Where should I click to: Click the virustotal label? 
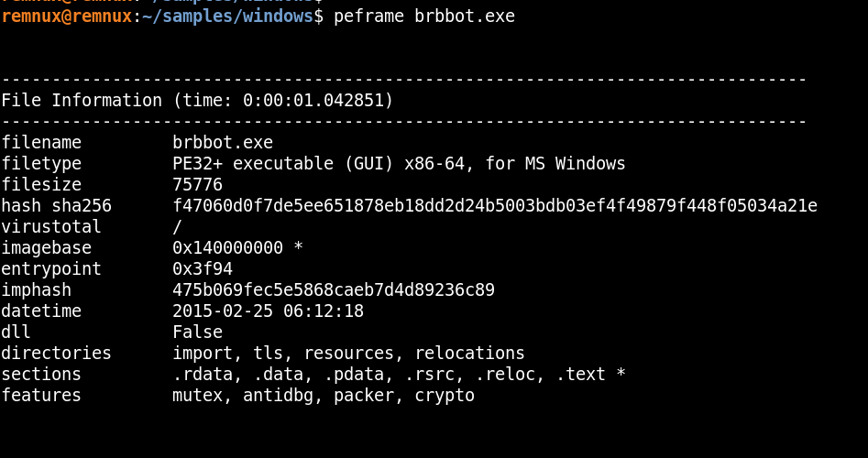coord(51,227)
